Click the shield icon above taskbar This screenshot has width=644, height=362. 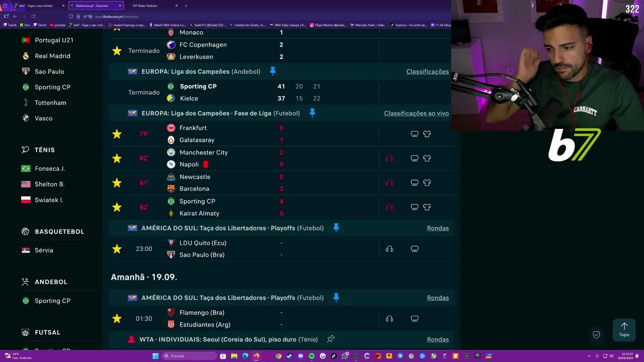[596, 335]
